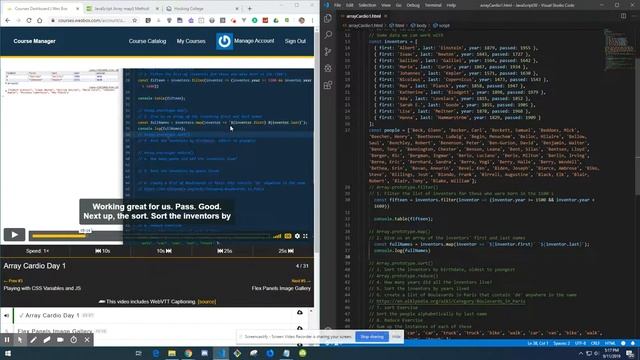Screen dimensions: 640x360
Task: Pause the Screencastify recording
Action: pos(7,340)
